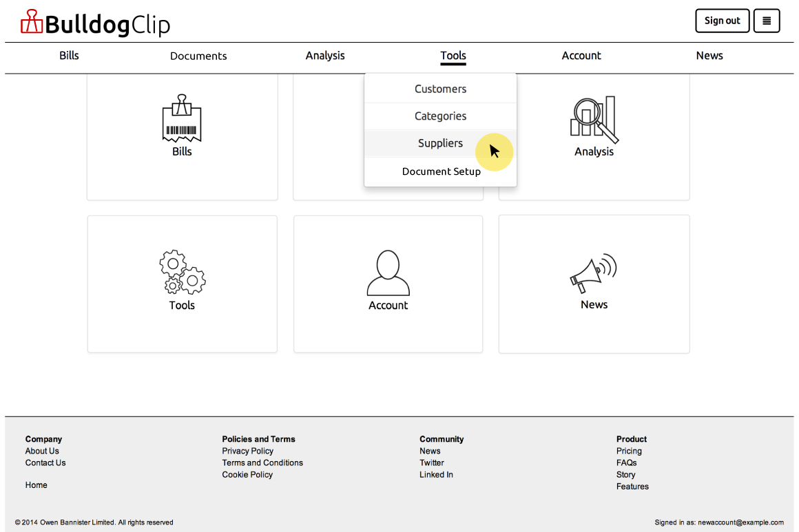Navigate to News in the navigation bar
Screen dimensions: 799x532
click(709, 56)
